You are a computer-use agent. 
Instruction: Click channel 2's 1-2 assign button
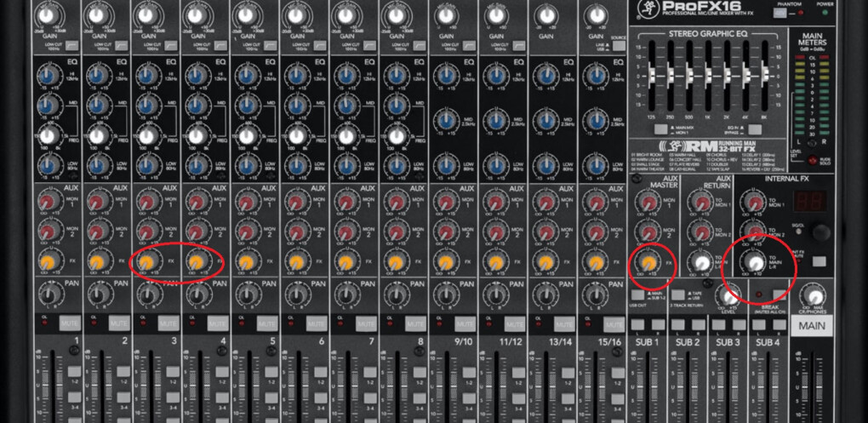point(123,372)
